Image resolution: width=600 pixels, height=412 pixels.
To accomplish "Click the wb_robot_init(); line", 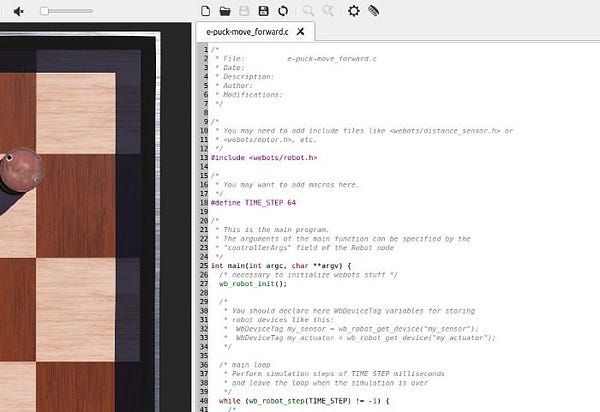I will coord(253,284).
